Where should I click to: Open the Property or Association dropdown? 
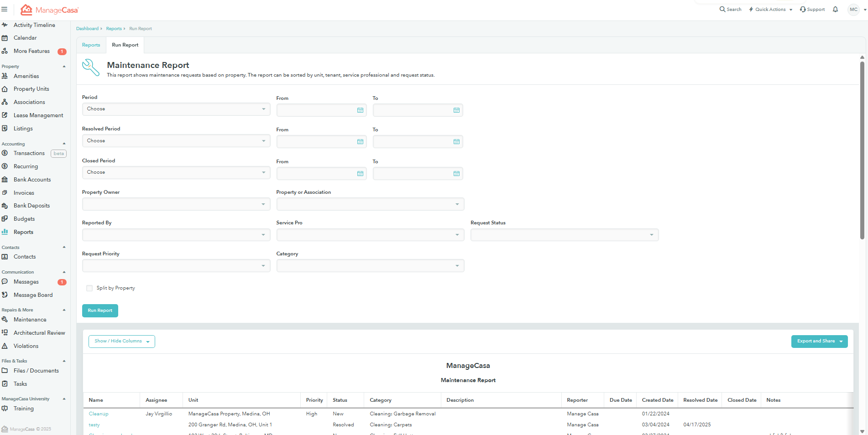coord(370,204)
